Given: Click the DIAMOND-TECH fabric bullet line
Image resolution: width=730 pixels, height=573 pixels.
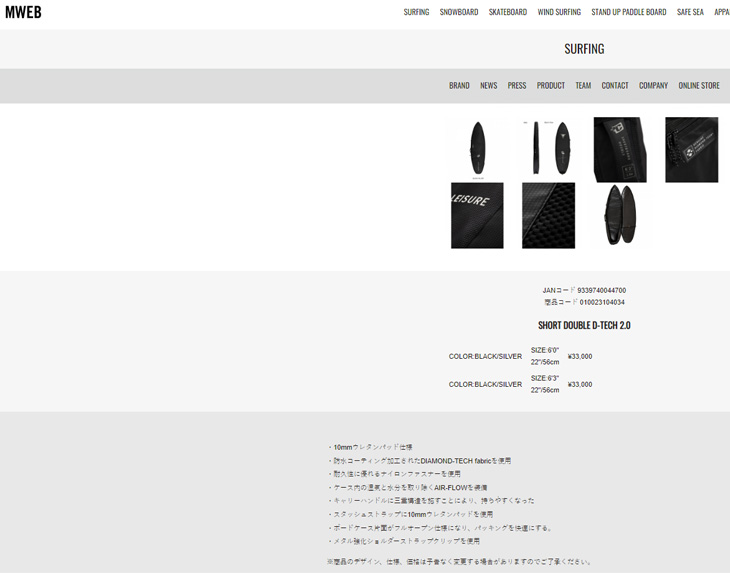Looking at the screenshot, I should (x=419, y=460).
